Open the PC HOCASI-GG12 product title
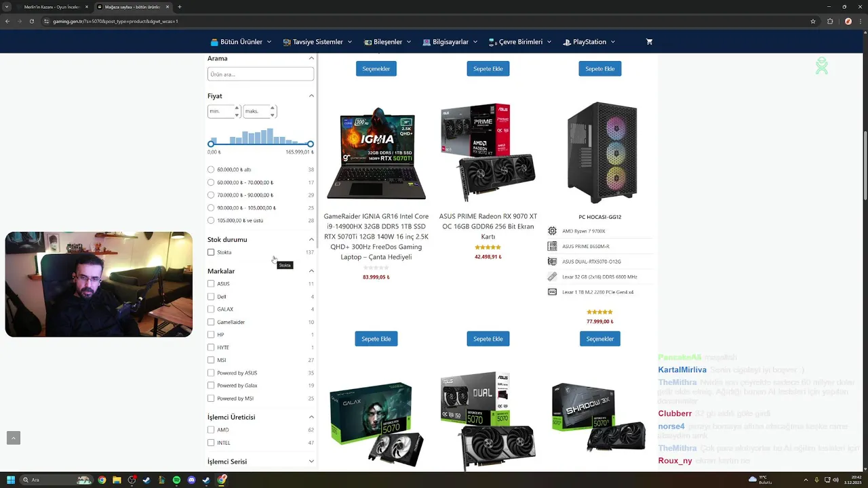Screen dimensions: 868x488 click(600, 217)
